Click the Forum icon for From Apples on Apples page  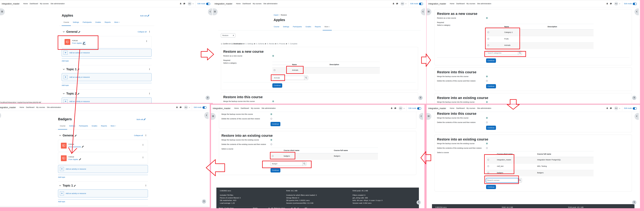tap(67, 42)
